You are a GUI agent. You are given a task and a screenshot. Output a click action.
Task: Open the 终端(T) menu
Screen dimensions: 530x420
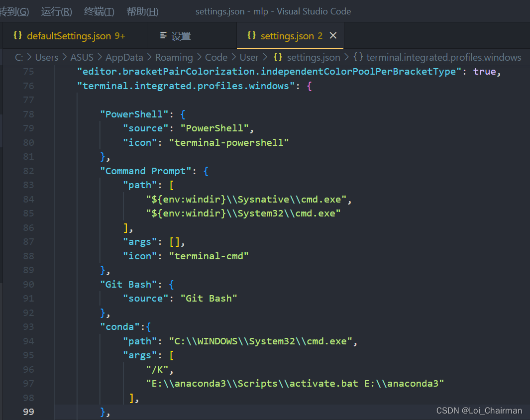[99, 11]
